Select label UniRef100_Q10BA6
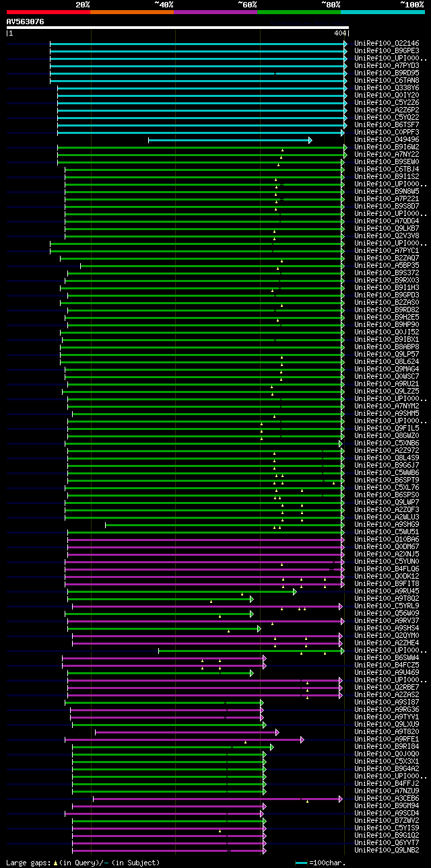Viewport: 431px width, 868px height. click(387, 539)
